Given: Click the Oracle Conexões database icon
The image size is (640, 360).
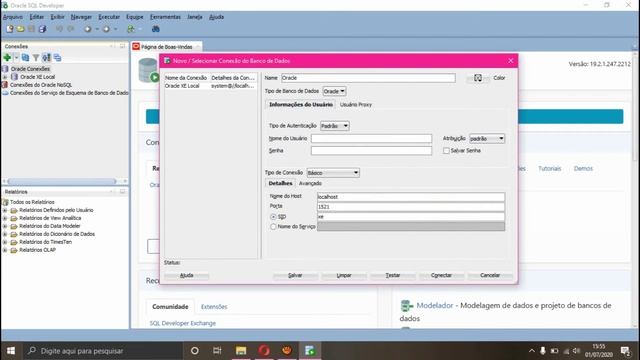Looking at the screenshot, I should click(x=5, y=69).
